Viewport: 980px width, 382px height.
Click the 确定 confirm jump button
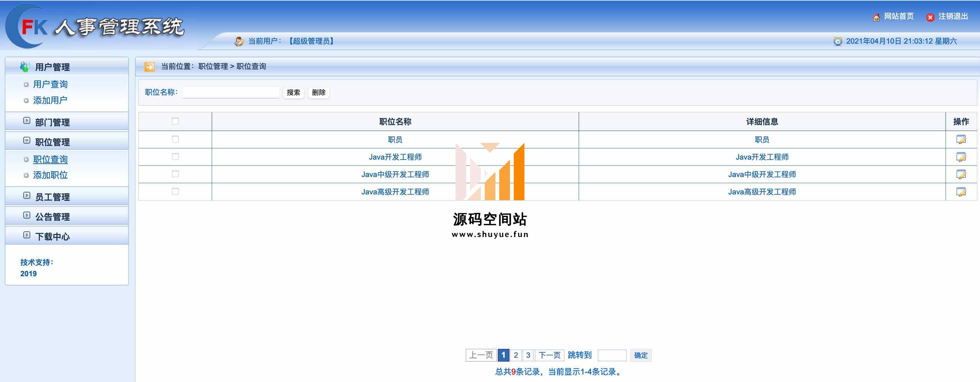point(641,355)
